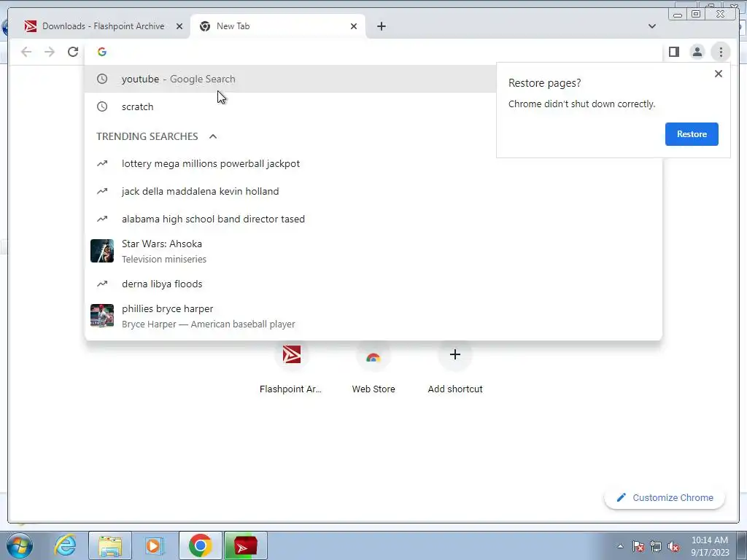
Task: Open Chrome's three-dot menu
Action: [721, 52]
